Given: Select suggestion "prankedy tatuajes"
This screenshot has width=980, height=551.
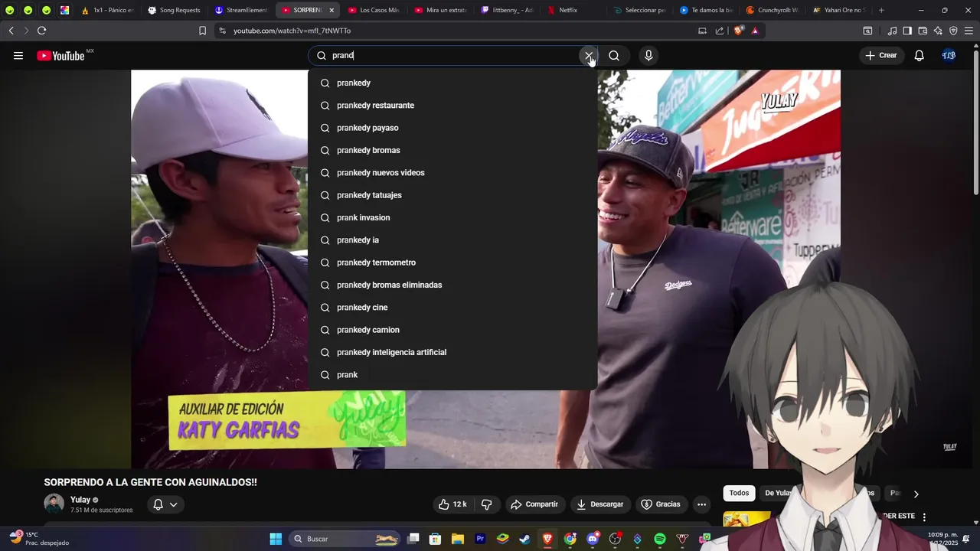Looking at the screenshot, I should coord(452,195).
